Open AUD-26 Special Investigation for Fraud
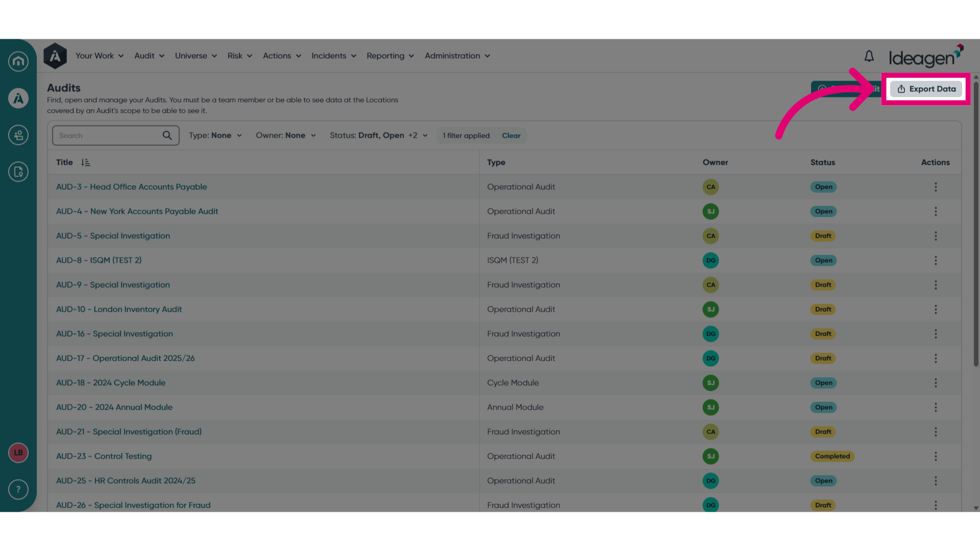This screenshot has height=551, width=980. tap(133, 505)
